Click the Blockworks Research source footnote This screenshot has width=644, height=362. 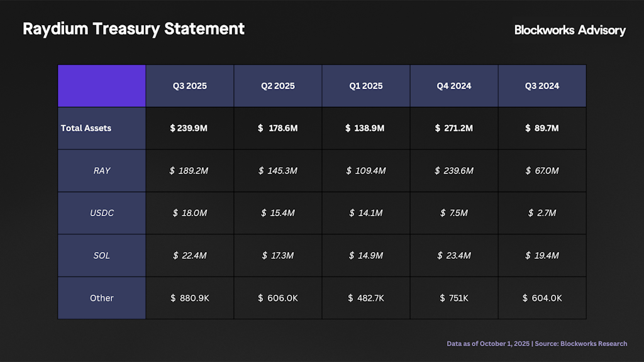pyautogui.click(x=536, y=344)
